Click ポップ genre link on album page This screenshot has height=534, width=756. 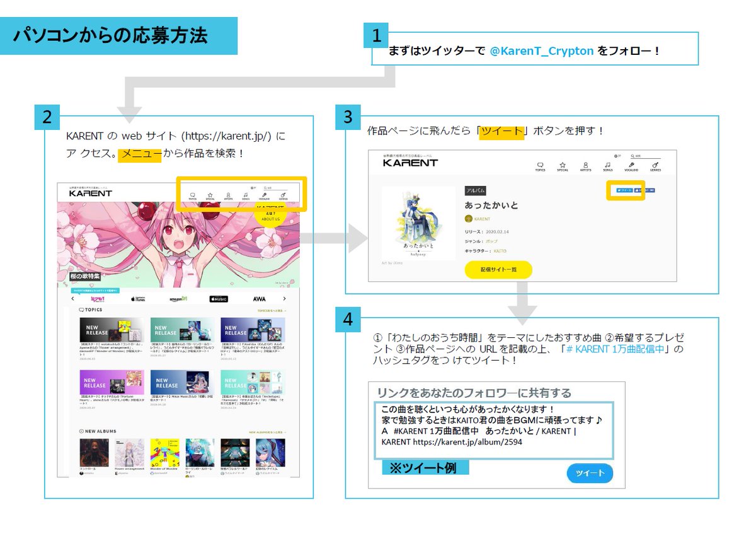coord(491,241)
